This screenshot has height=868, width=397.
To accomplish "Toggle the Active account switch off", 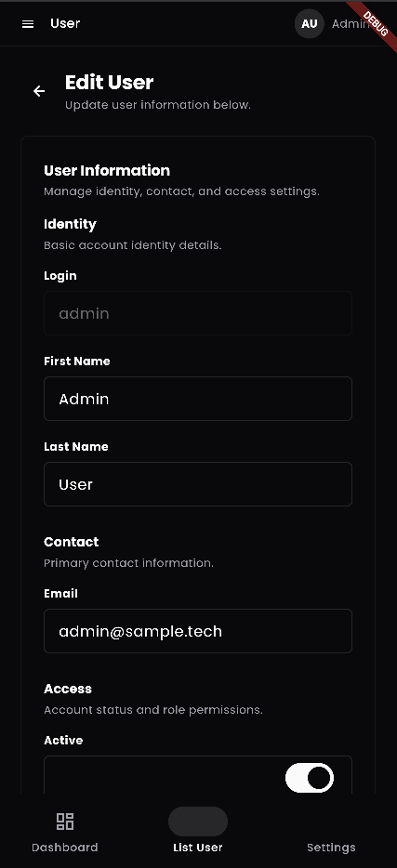I will click(x=309, y=778).
